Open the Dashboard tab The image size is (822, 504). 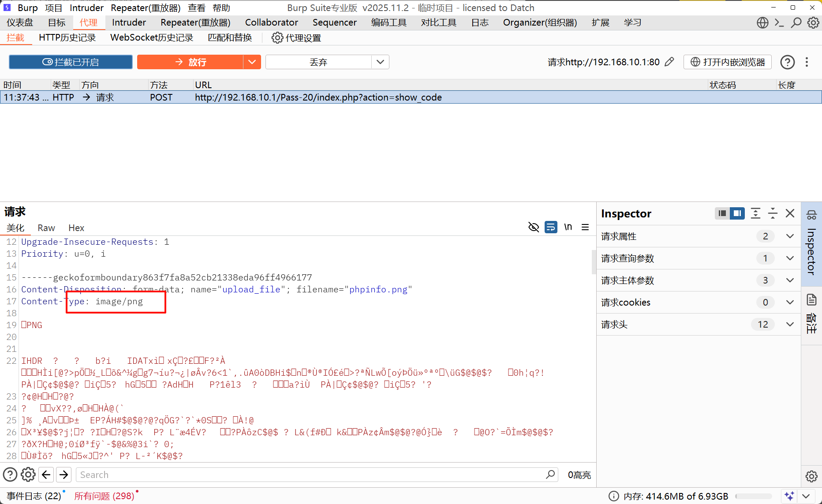coord(20,22)
